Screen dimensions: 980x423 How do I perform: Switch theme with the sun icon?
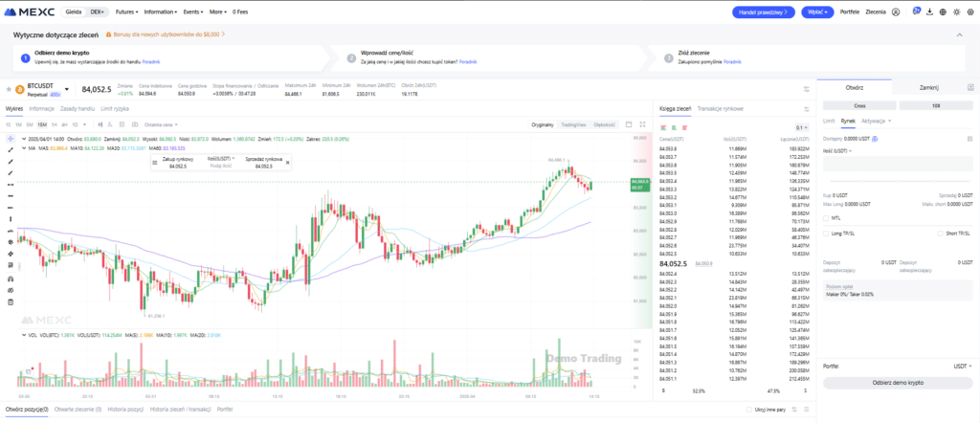(x=956, y=12)
